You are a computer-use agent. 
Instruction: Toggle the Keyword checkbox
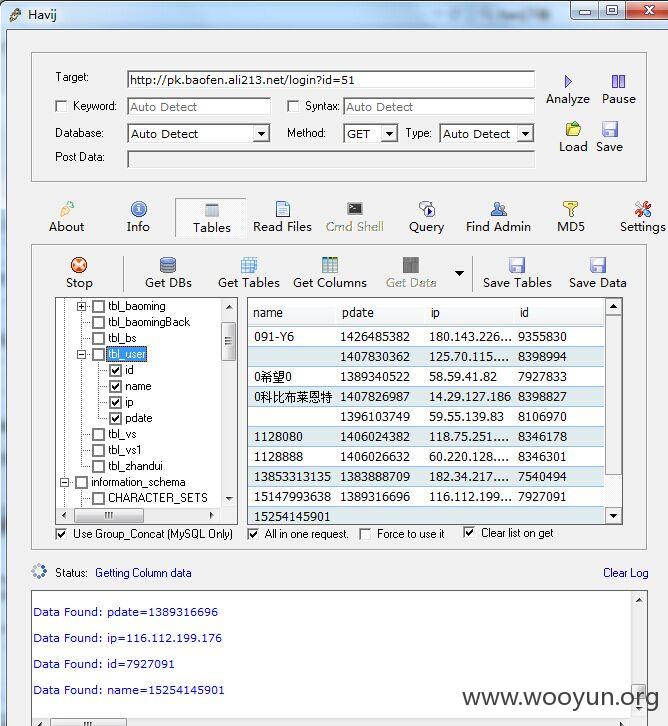(x=61, y=106)
